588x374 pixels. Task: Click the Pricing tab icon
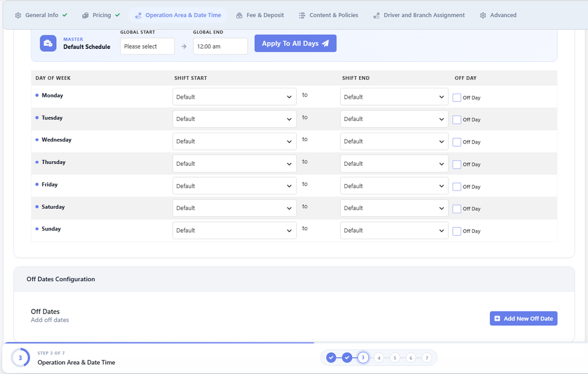(x=86, y=15)
